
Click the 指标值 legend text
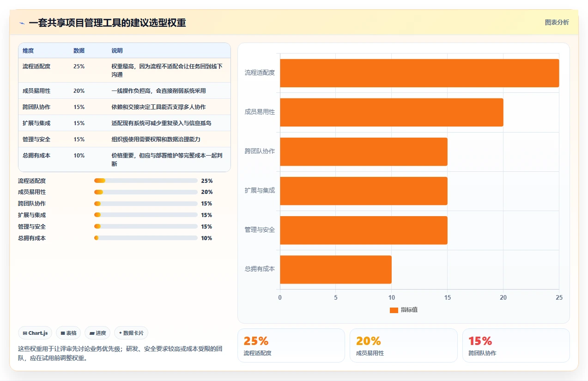tap(409, 310)
